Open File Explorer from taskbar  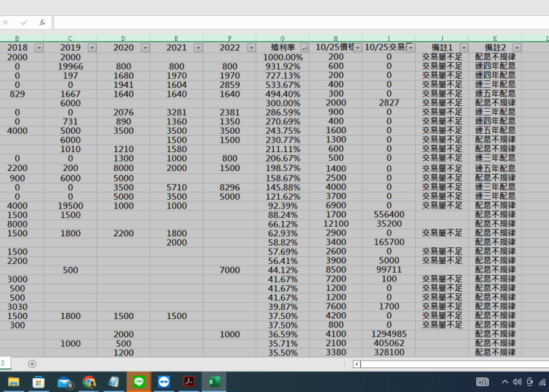pyautogui.click(x=13, y=382)
